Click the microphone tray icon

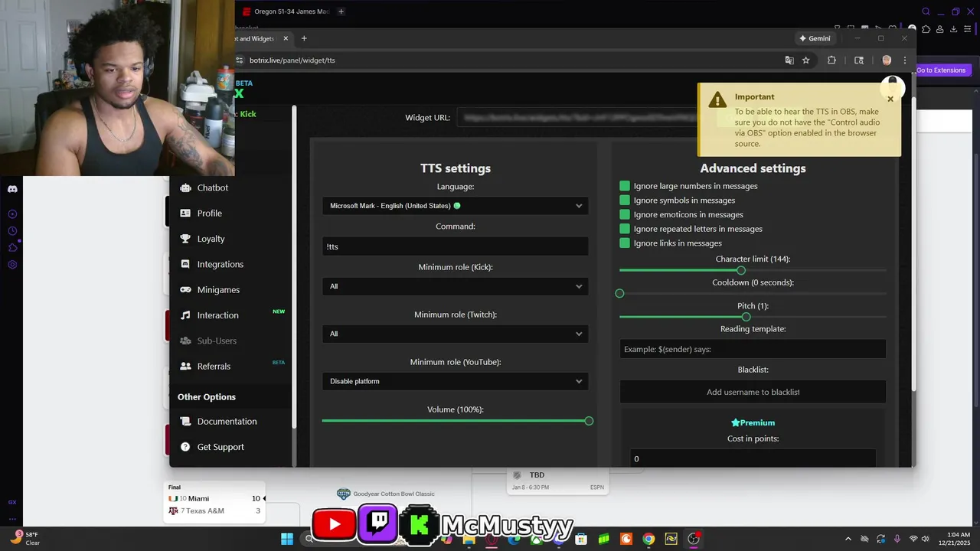click(x=897, y=539)
